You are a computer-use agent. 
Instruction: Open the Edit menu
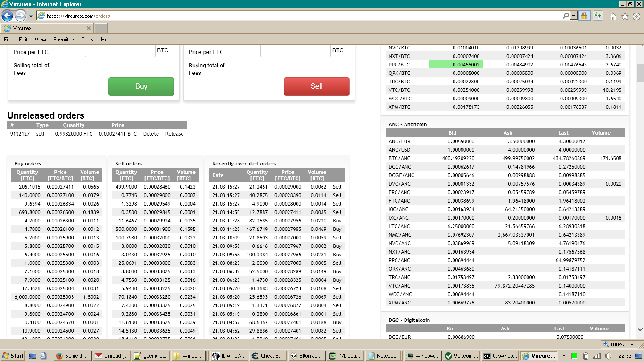click(x=23, y=40)
